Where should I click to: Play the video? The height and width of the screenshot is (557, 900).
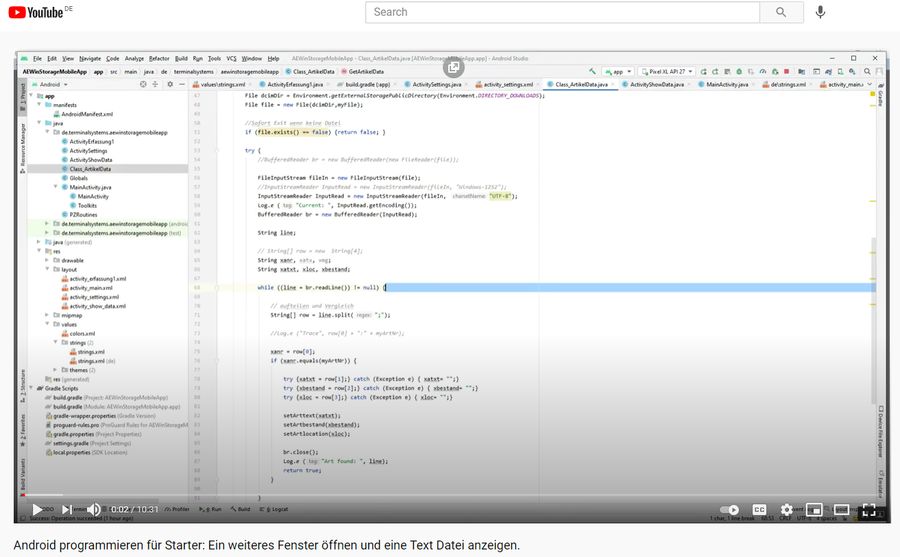coord(37,509)
